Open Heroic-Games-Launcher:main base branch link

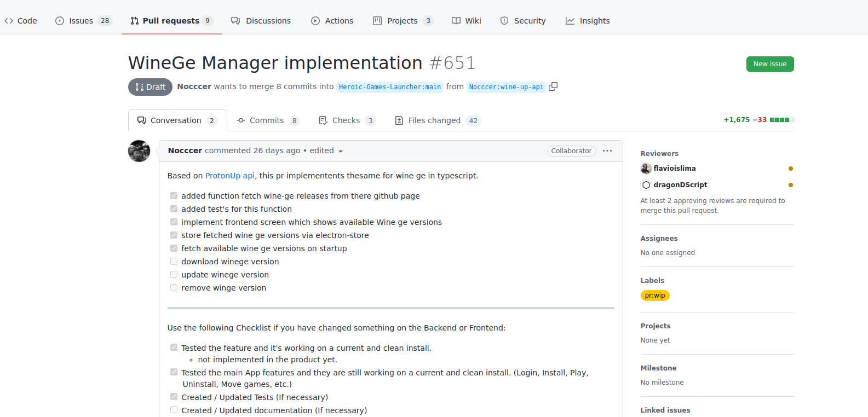pos(390,87)
